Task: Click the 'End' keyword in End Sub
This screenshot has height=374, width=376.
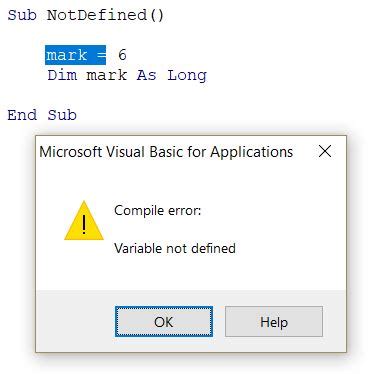Action: click(x=22, y=115)
